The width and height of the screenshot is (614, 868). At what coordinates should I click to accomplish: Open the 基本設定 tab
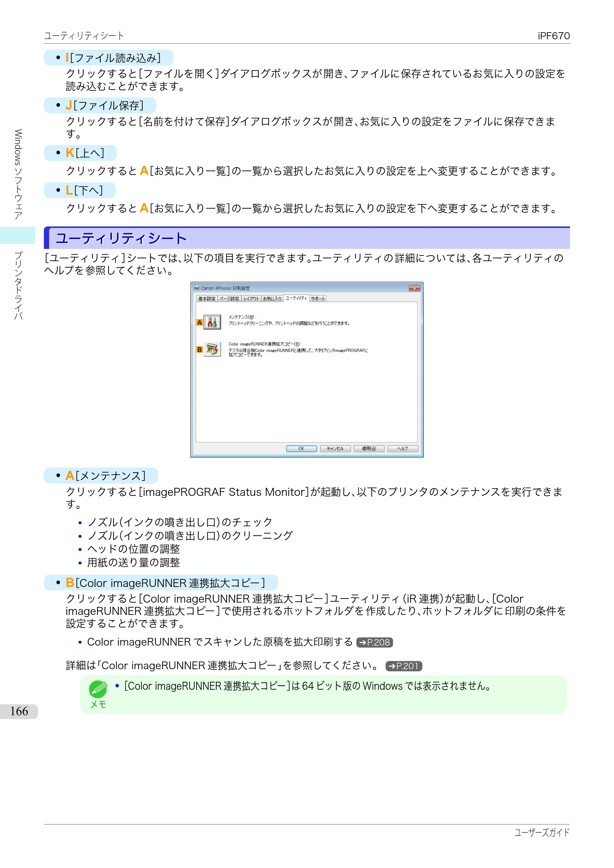207,299
